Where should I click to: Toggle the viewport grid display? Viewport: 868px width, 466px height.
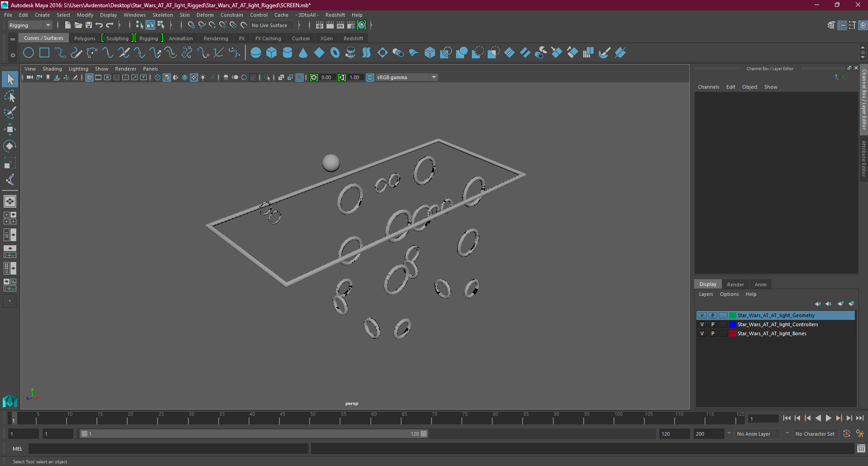[89, 77]
